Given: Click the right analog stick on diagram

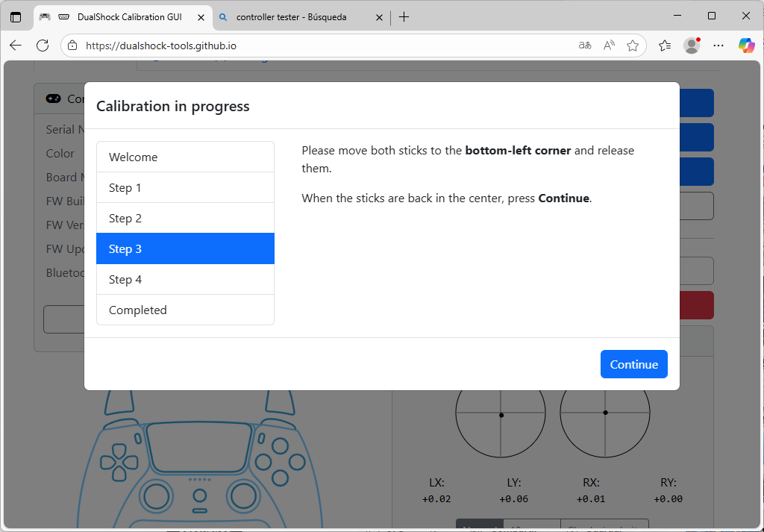Looking at the screenshot, I should click(244, 496).
